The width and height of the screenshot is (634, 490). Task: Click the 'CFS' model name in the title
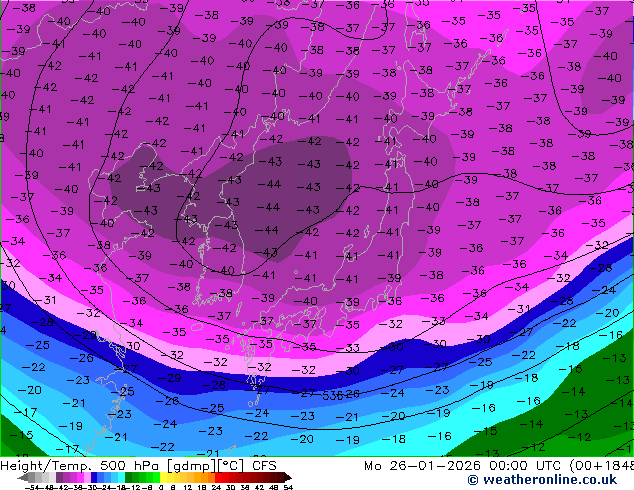[x=264, y=466]
